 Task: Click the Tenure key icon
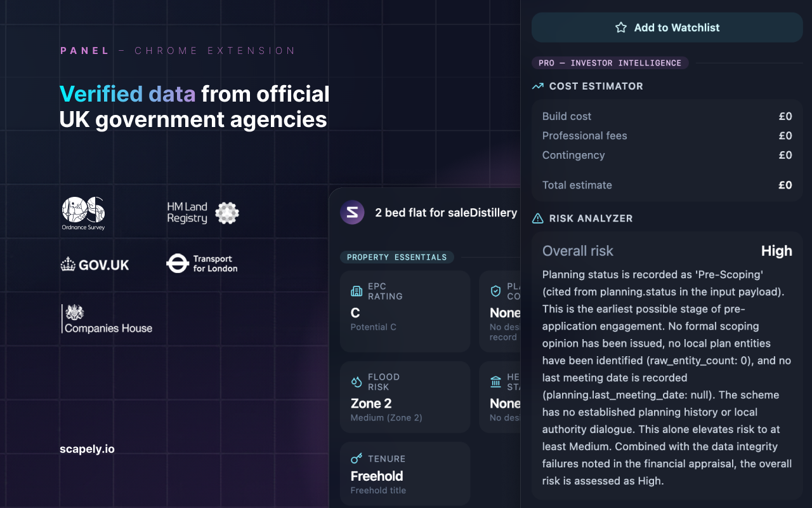pyautogui.click(x=357, y=458)
